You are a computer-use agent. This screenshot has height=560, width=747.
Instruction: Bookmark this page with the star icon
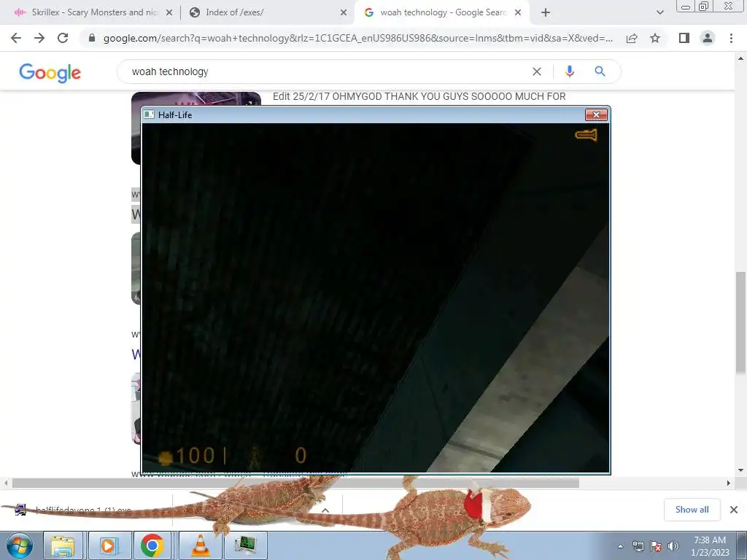click(655, 38)
